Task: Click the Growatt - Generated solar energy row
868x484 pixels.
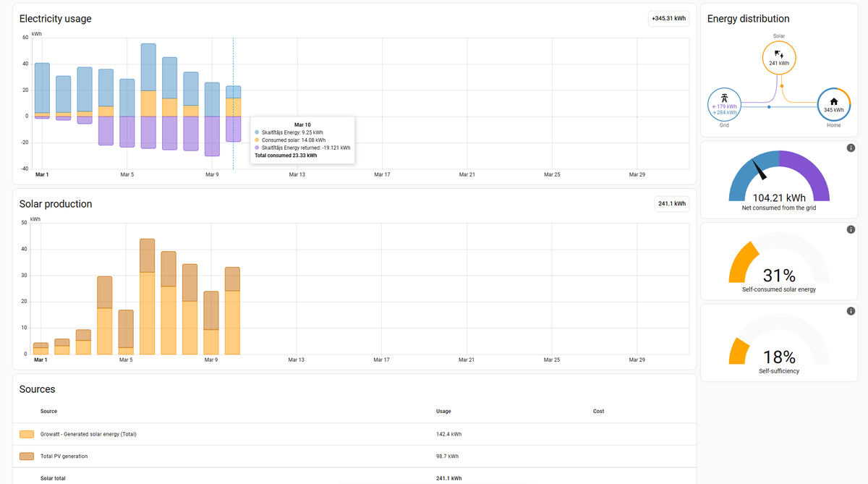Action: (354, 434)
